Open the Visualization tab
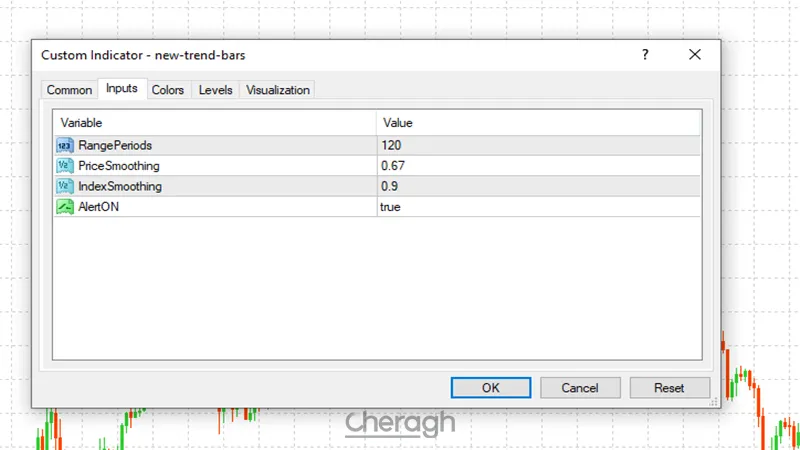The image size is (800, 450). tap(278, 90)
